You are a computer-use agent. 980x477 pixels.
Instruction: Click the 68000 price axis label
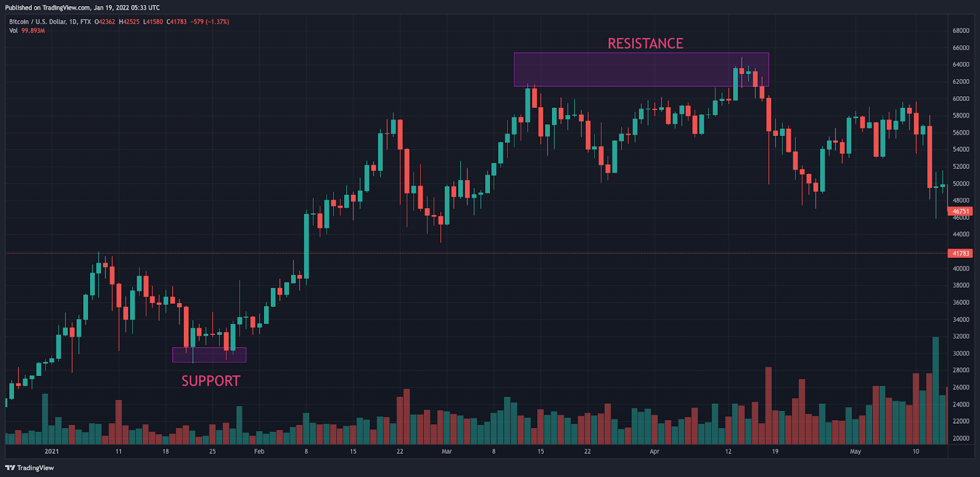960,31
